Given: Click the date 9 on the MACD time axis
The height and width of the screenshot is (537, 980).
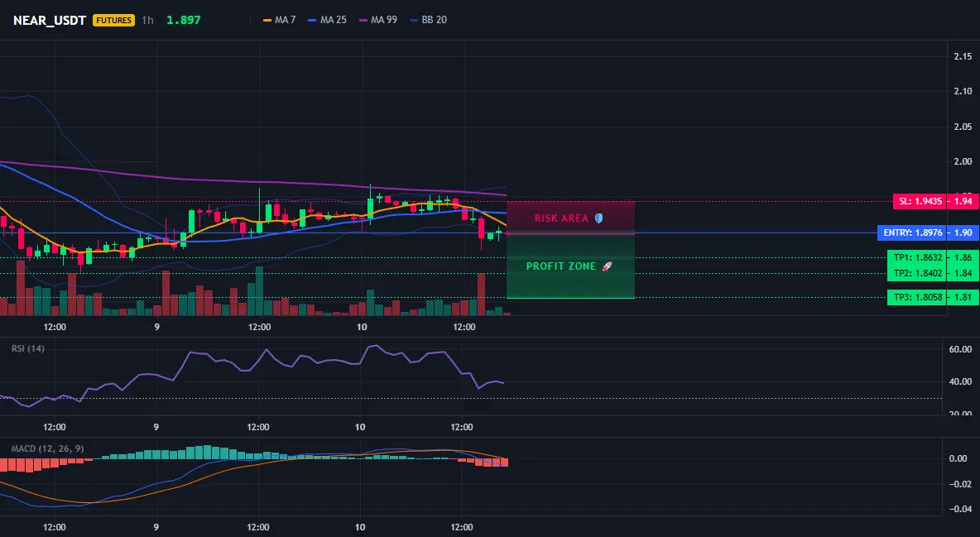Looking at the screenshot, I should tap(156, 527).
